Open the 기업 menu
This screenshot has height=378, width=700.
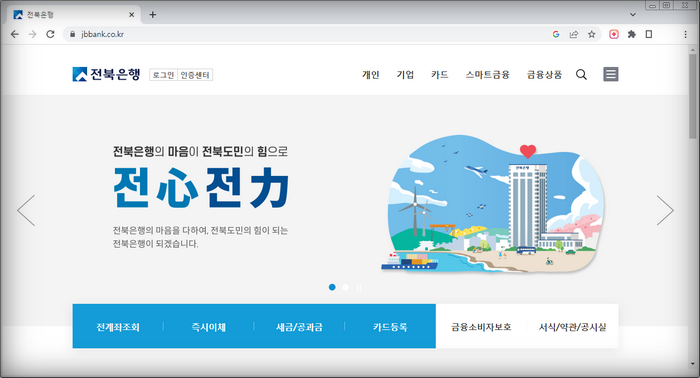point(405,75)
